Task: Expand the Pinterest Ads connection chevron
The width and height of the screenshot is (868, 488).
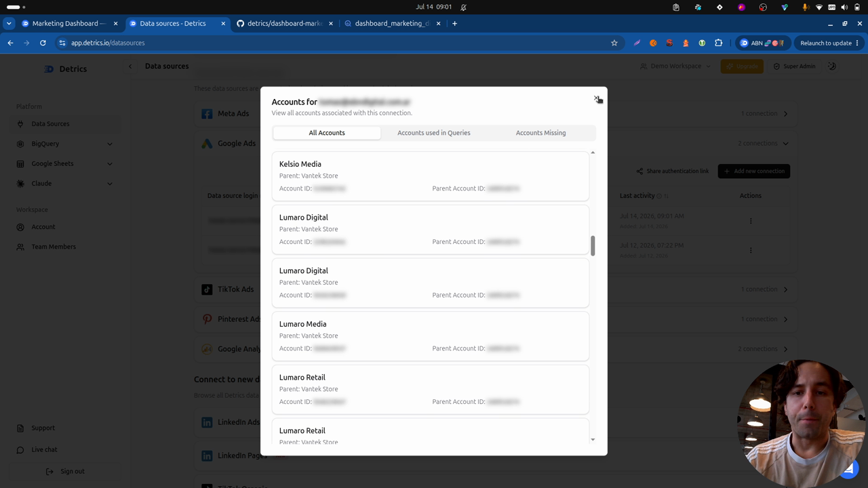Action: [x=786, y=319]
